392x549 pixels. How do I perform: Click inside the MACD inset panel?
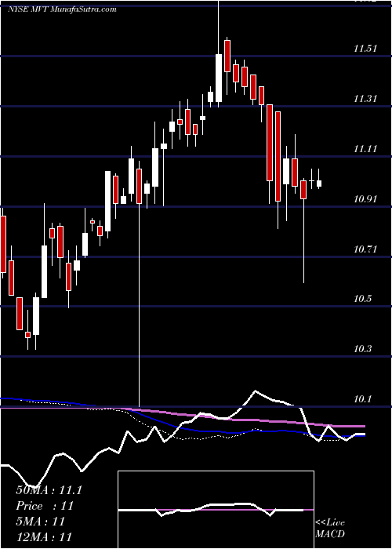click(x=216, y=510)
